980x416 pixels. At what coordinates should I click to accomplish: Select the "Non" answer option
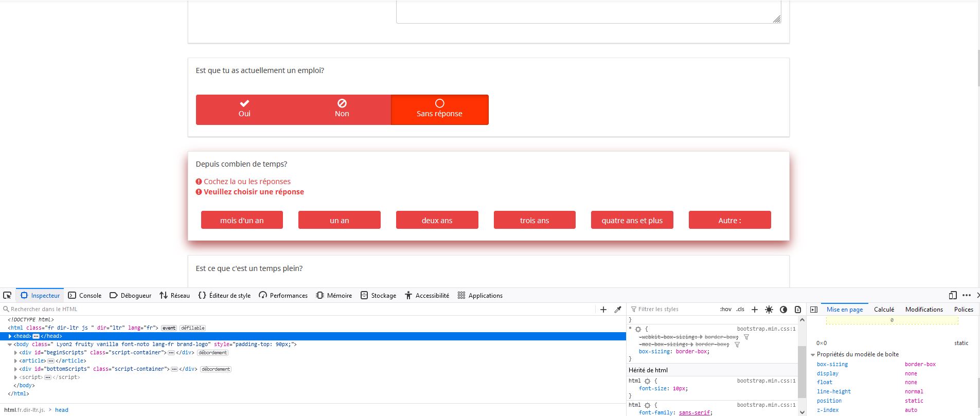pos(342,109)
